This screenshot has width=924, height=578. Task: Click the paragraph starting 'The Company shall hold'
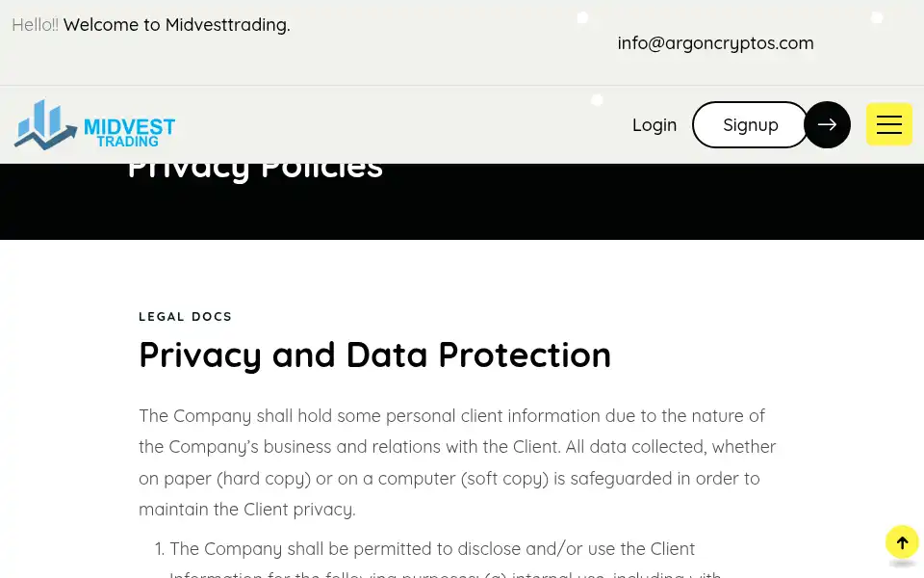(457, 462)
